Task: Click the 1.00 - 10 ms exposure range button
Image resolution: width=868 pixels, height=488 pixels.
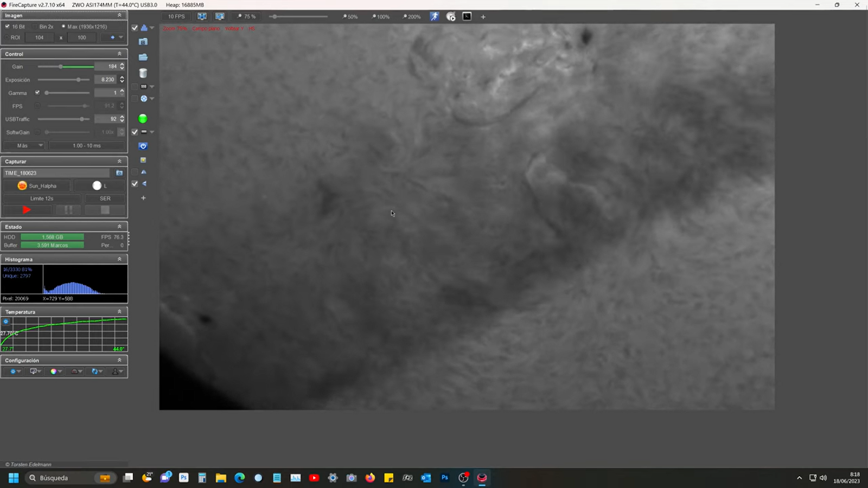Action: (87, 145)
